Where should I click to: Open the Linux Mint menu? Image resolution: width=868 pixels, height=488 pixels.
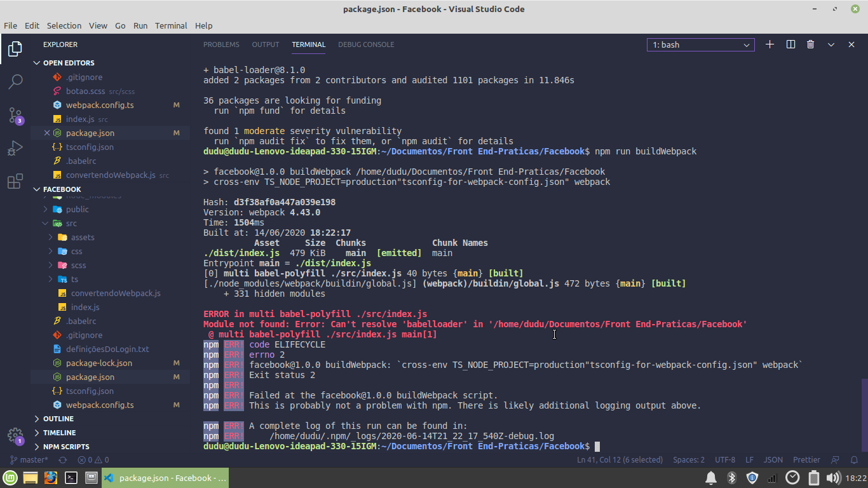point(10,478)
